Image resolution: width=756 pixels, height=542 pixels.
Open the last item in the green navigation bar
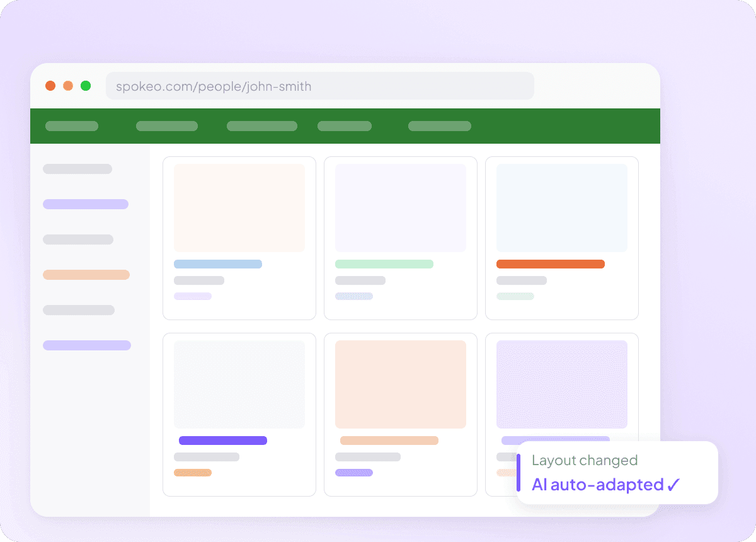pyautogui.click(x=440, y=126)
